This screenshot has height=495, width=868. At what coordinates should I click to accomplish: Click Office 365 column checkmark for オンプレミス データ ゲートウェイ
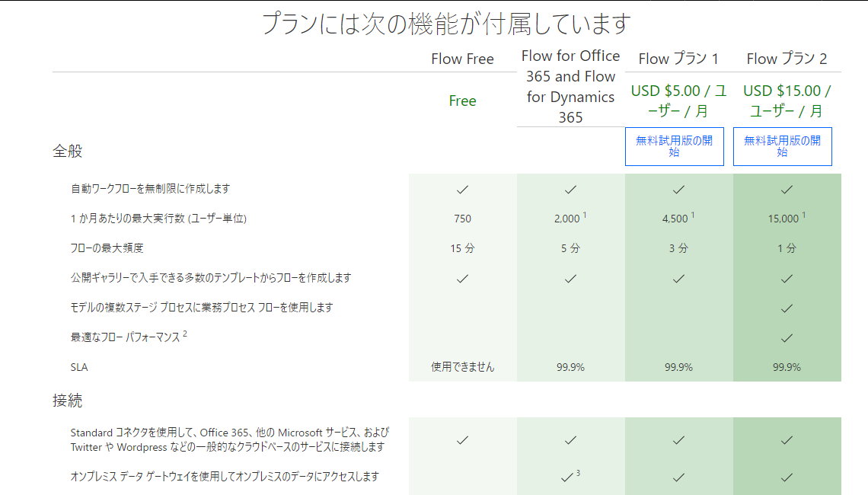click(567, 477)
